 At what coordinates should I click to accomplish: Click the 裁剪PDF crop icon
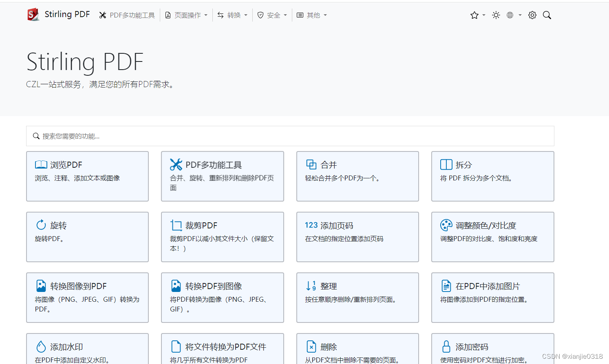tap(176, 225)
